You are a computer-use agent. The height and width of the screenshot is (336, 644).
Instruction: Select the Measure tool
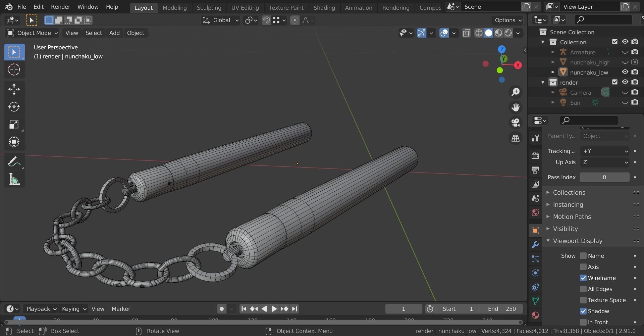click(14, 180)
